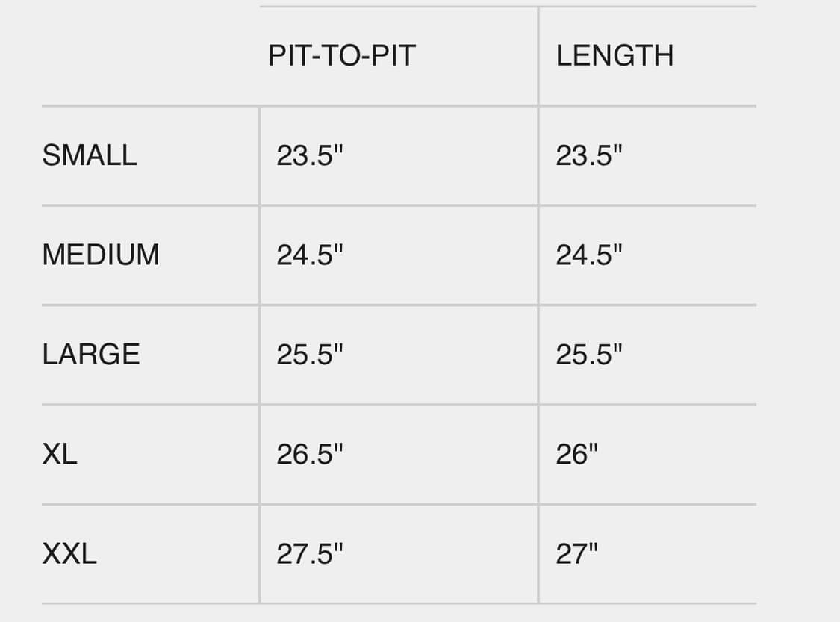Select the MEDIUM size row label
The width and height of the screenshot is (840, 622).
pos(101,255)
